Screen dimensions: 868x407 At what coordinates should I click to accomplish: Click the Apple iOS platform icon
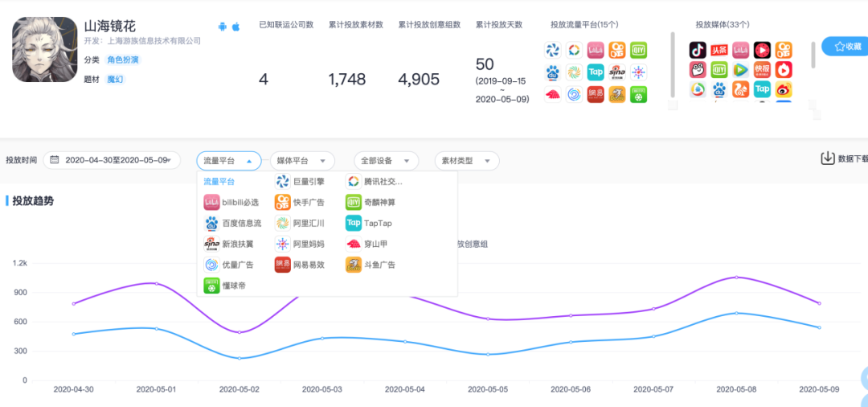(236, 27)
